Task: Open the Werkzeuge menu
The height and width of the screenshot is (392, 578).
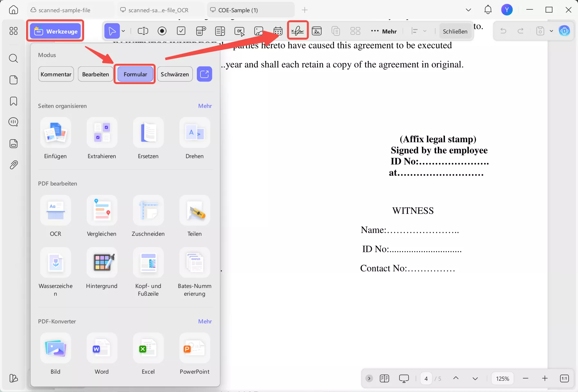Action: coord(55,31)
